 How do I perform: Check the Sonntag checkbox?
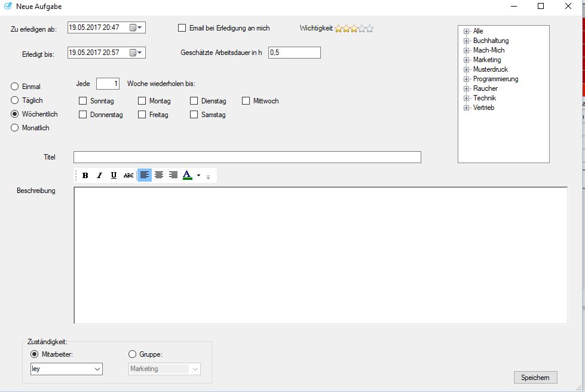coord(83,101)
